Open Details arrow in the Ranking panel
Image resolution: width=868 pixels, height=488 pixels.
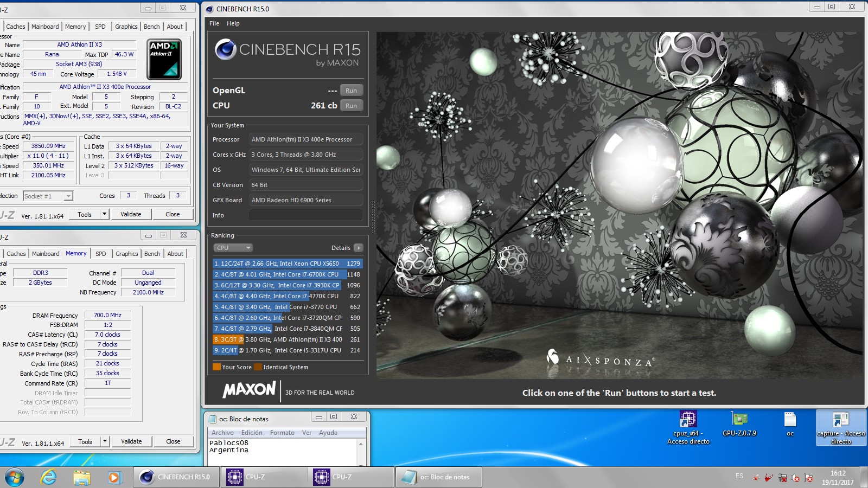click(x=358, y=248)
